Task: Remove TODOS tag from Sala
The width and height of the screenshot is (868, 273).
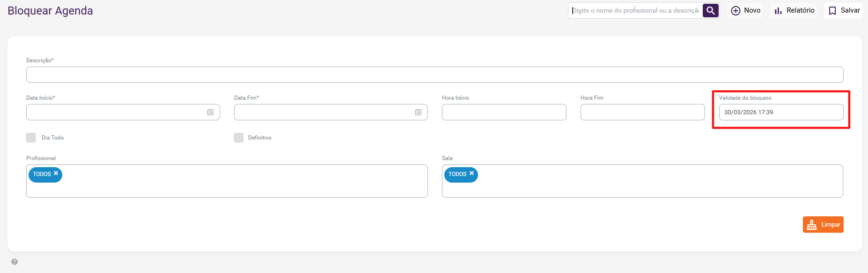Action: (x=472, y=173)
